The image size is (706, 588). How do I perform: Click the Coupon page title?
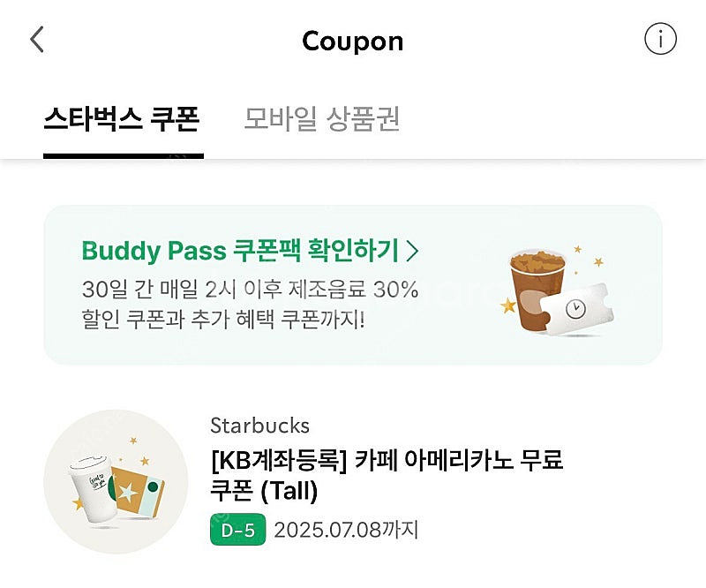point(352,41)
